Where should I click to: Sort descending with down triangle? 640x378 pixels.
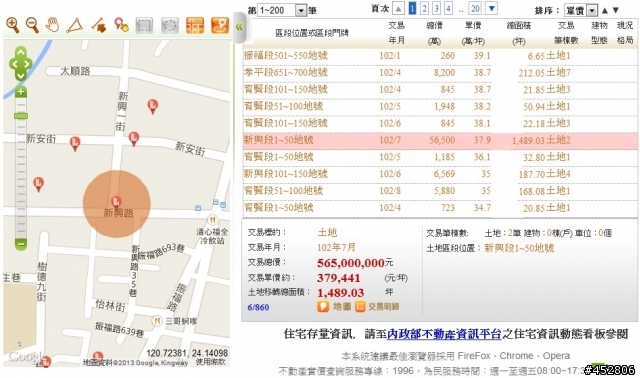click(x=616, y=10)
